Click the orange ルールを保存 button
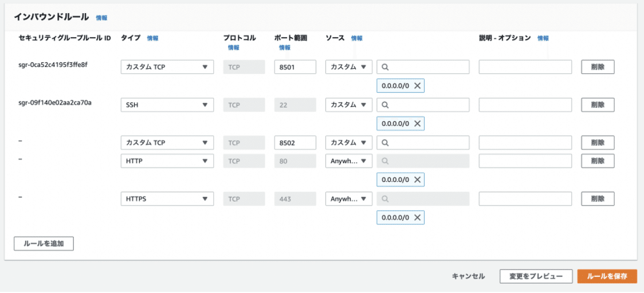 click(x=607, y=276)
